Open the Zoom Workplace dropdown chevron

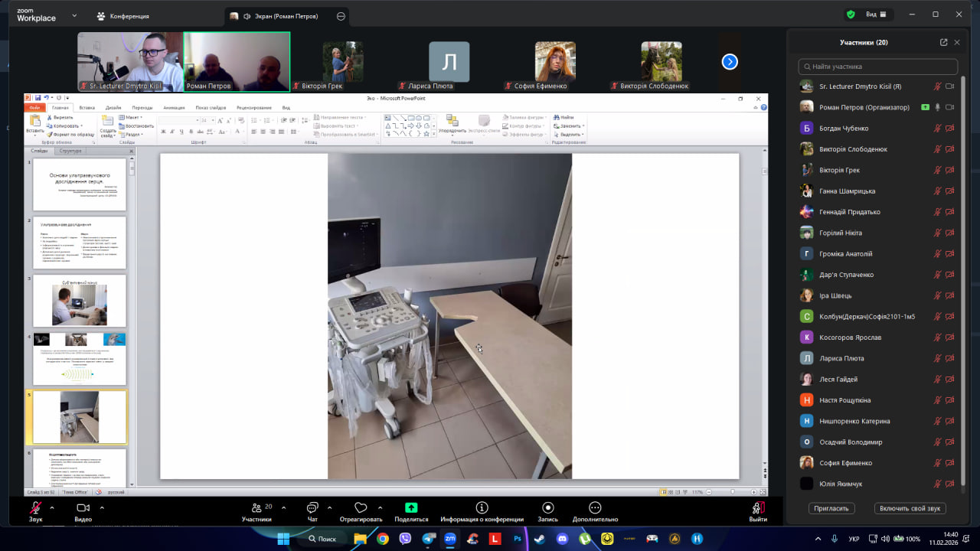pos(74,15)
